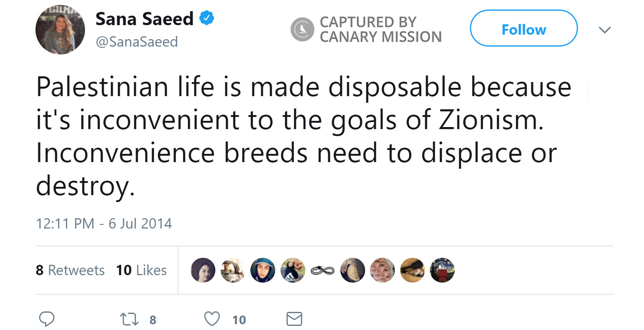644x330 pixels.
Task: Open the Starry Night liker avatar
Action: click(x=442, y=270)
